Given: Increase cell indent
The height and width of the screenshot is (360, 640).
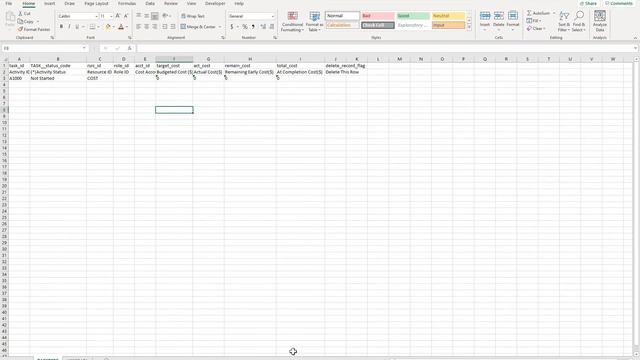Looking at the screenshot, I should pyautogui.click(x=173, y=27).
